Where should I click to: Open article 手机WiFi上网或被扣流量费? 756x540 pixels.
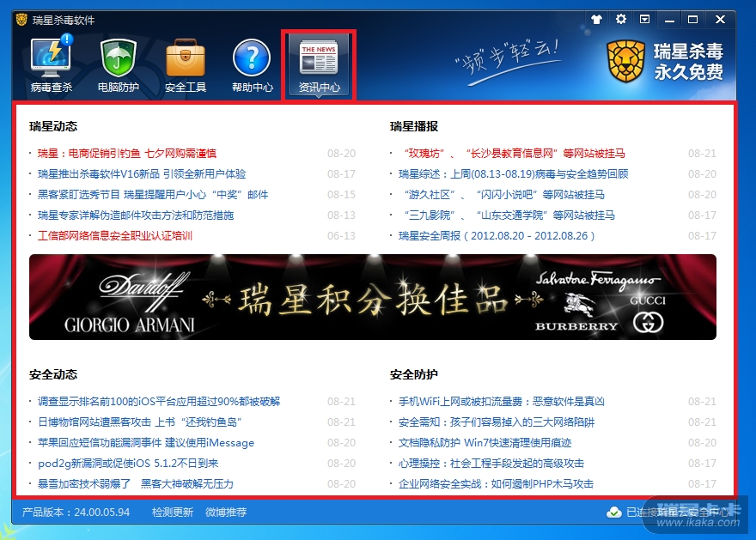tap(502, 402)
